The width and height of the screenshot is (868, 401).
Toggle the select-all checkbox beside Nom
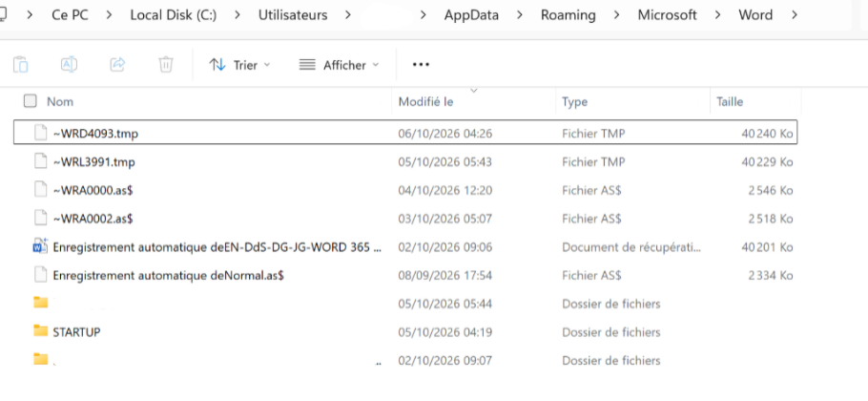(x=30, y=101)
